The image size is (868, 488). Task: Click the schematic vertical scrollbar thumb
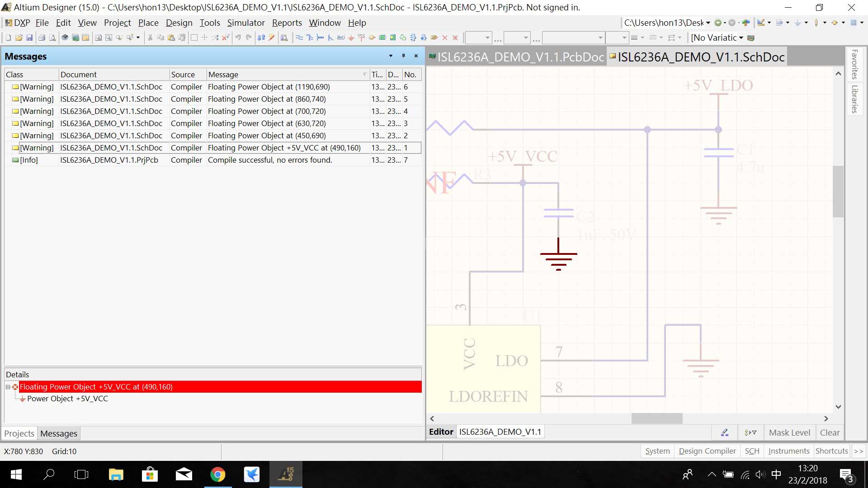click(838, 192)
